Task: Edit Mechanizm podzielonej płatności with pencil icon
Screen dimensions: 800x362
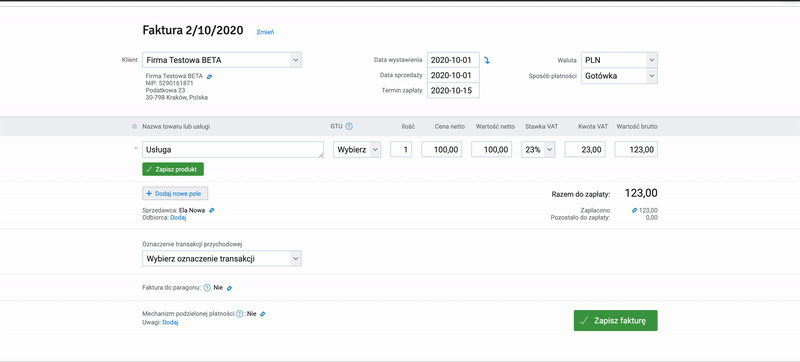Action: pos(262,314)
